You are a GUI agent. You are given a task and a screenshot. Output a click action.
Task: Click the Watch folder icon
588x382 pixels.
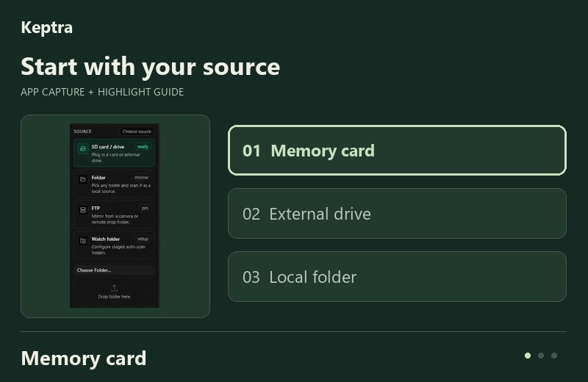coord(83,241)
